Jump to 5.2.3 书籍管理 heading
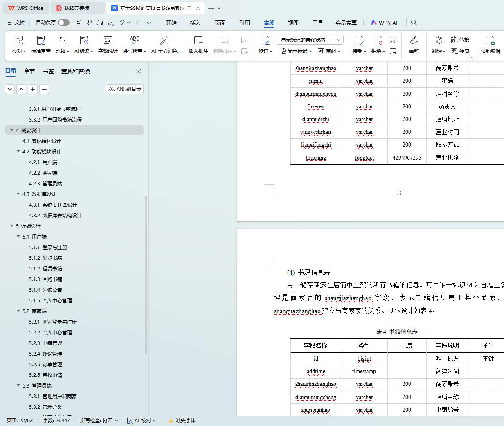Screen dimensions: 504x426 (x=45, y=343)
